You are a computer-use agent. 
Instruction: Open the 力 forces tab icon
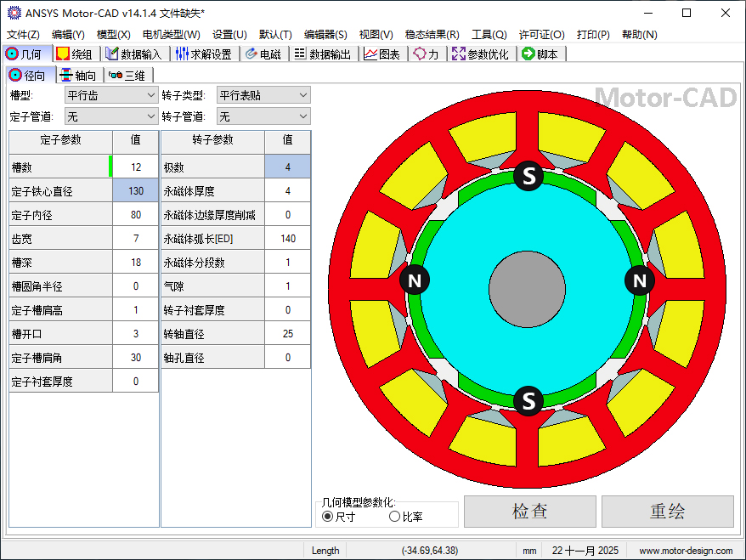pos(420,54)
